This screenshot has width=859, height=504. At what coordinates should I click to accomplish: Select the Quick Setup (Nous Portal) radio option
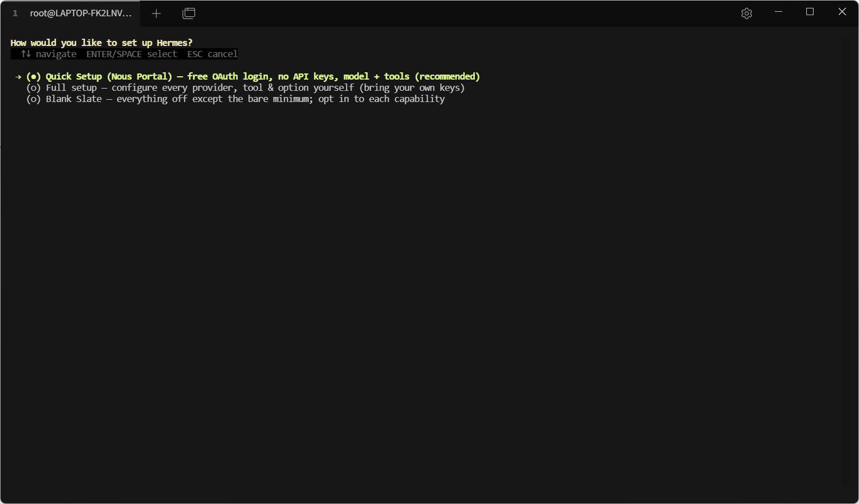coord(253,77)
